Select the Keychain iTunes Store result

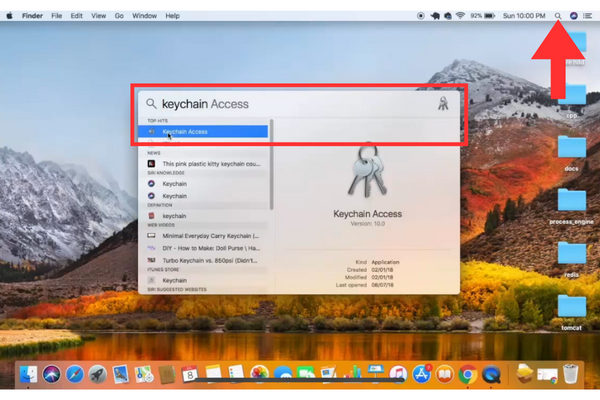point(203,280)
